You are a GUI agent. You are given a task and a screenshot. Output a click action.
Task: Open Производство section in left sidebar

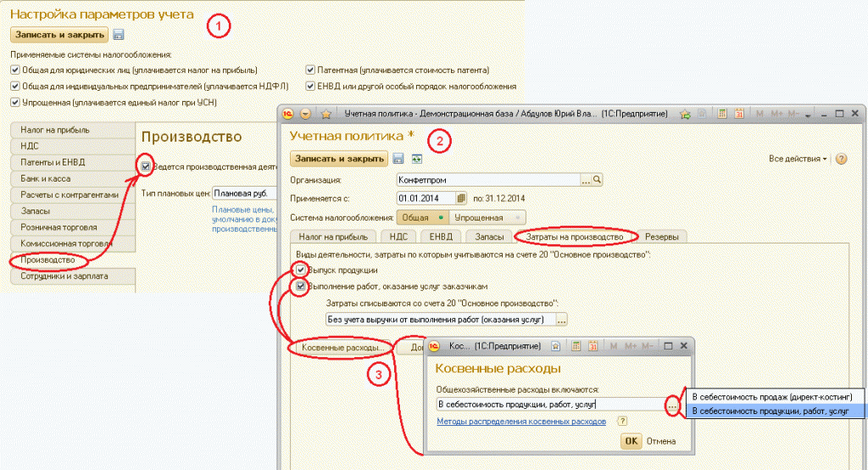[x=73, y=260]
